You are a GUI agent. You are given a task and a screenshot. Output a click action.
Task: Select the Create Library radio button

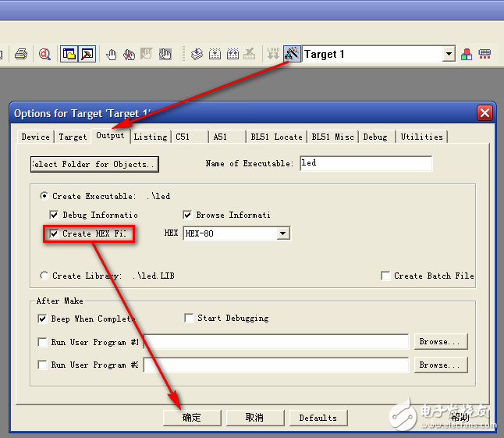tap(44, 276)
